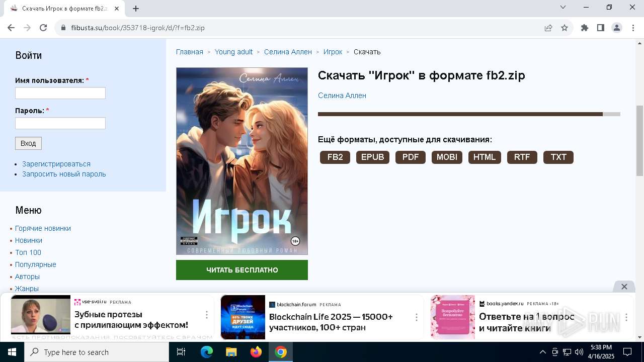
Task: Click the 'Игрок' book cover image
Action: 242,161
